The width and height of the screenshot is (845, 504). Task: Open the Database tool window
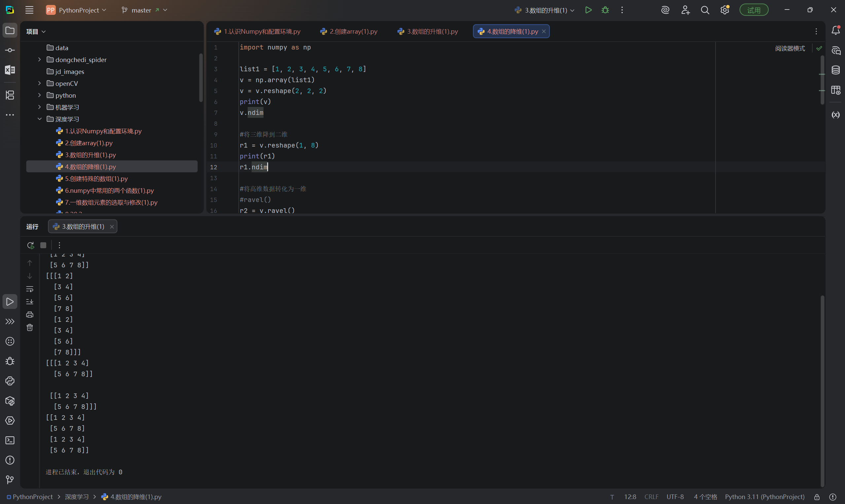click(x=835, y=70)
